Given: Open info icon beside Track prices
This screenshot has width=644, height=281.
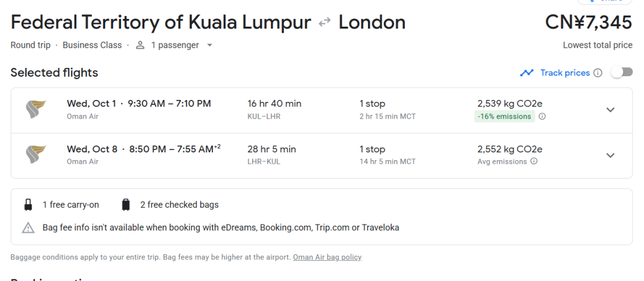Looking at the screenshot, I should (598, 73).
